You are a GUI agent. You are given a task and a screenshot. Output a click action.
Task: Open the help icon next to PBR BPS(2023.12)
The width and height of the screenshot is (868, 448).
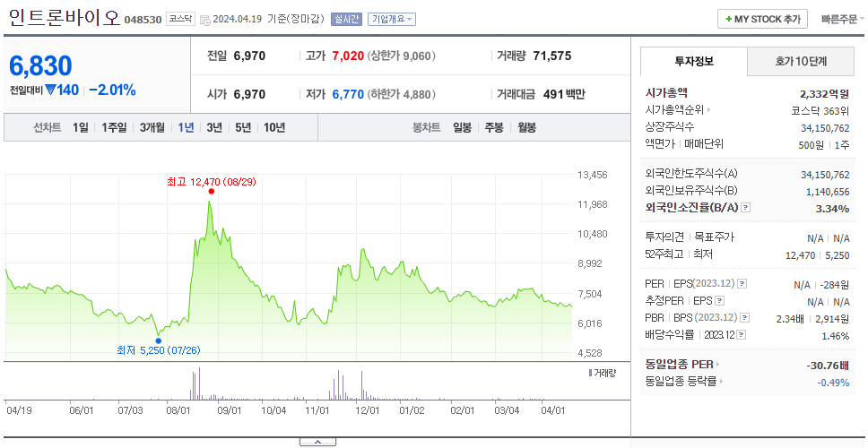[x=745, y=318]
